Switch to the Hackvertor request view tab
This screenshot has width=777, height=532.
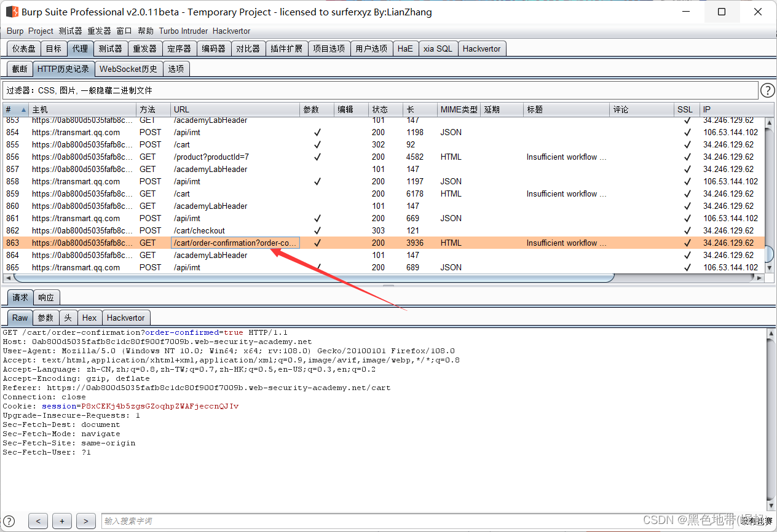tap(126, 318)
